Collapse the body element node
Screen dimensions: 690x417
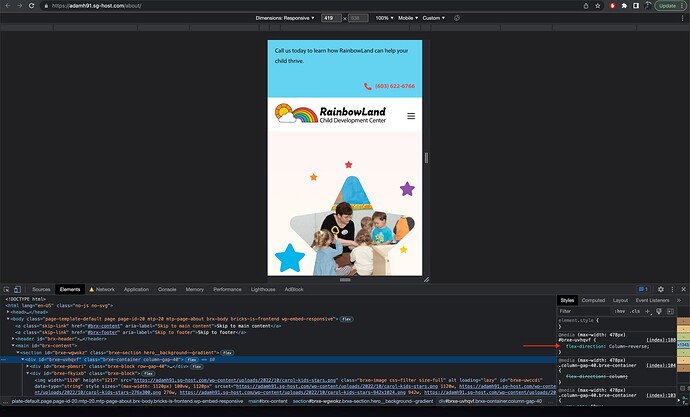[x=8, y=319]
